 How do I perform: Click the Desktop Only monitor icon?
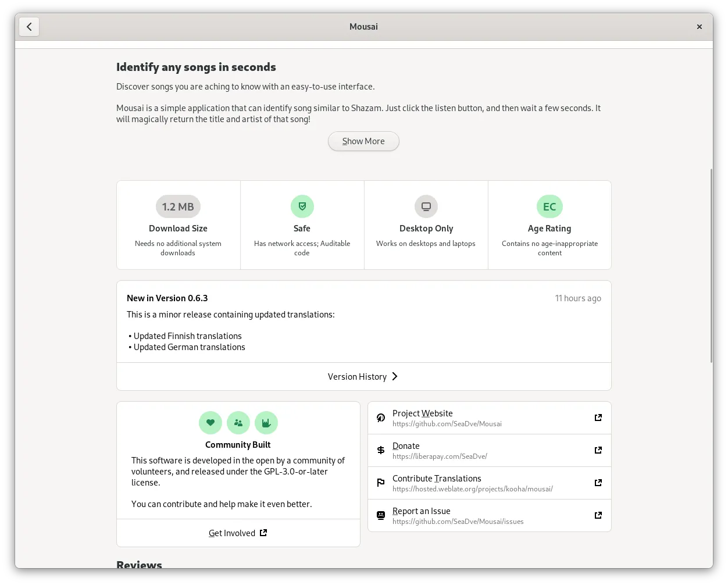426,206
